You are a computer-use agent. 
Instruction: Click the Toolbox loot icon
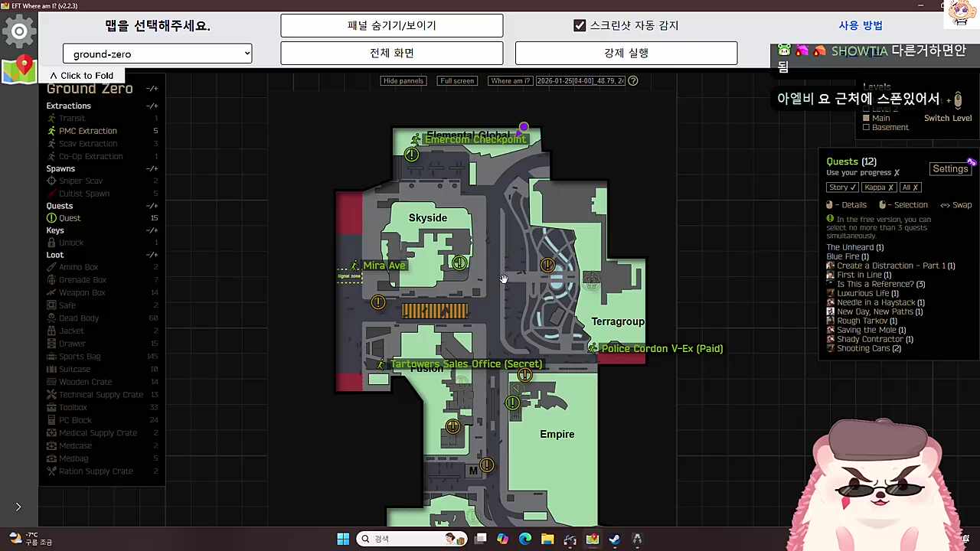51,408
